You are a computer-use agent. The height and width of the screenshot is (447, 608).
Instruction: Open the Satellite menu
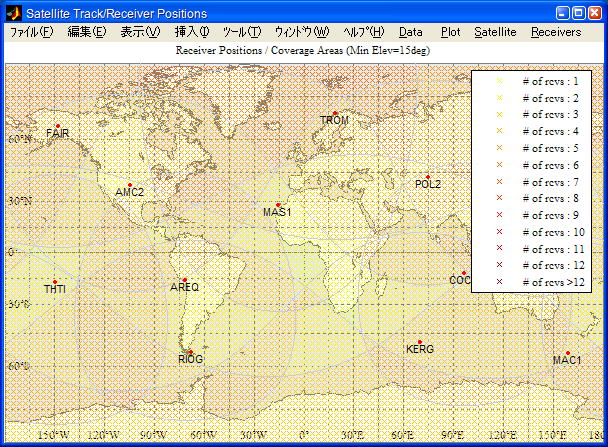495,32
